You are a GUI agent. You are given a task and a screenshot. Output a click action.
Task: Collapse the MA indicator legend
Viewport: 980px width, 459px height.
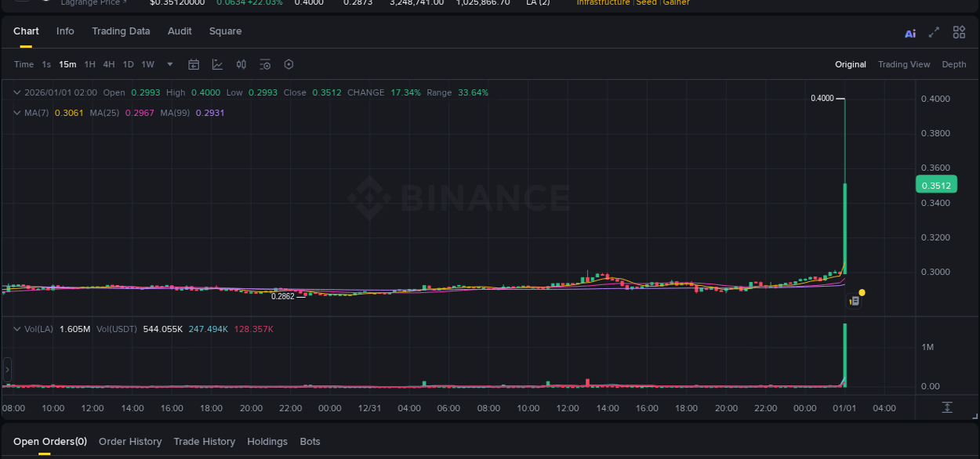coord(17,113)
